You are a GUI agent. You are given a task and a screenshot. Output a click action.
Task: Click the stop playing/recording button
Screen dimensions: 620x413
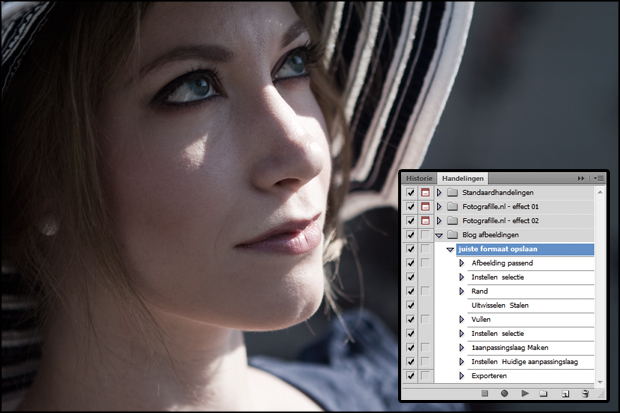484,394
